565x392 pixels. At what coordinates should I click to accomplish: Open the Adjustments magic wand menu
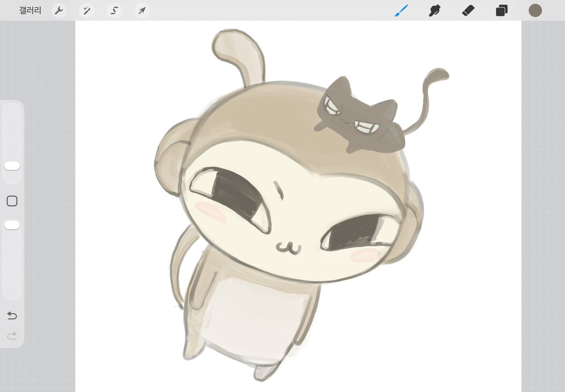point(86,10)
